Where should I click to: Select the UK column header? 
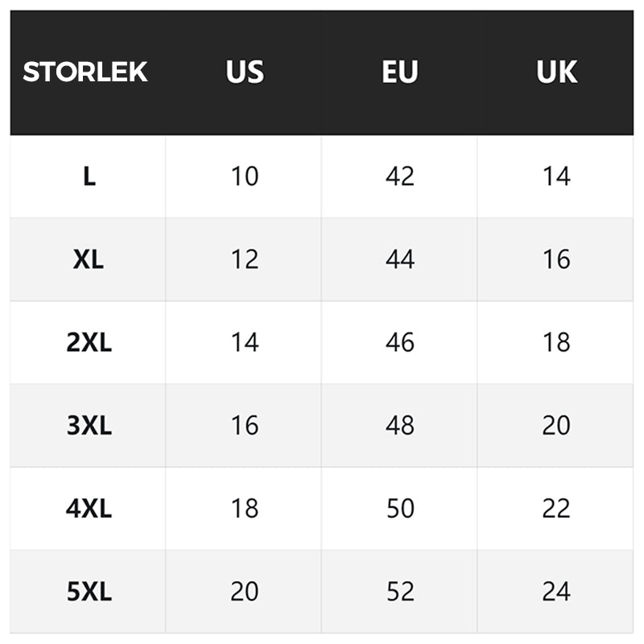(x=556, y=72)
